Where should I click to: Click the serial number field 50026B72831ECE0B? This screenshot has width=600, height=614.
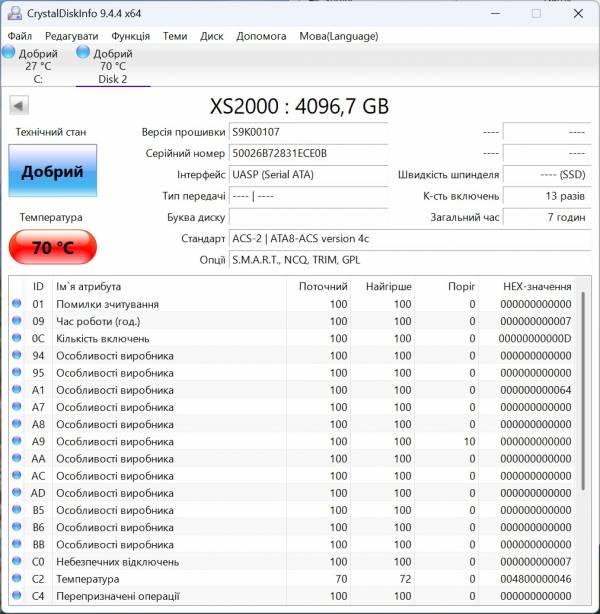[x=308, y=153]
